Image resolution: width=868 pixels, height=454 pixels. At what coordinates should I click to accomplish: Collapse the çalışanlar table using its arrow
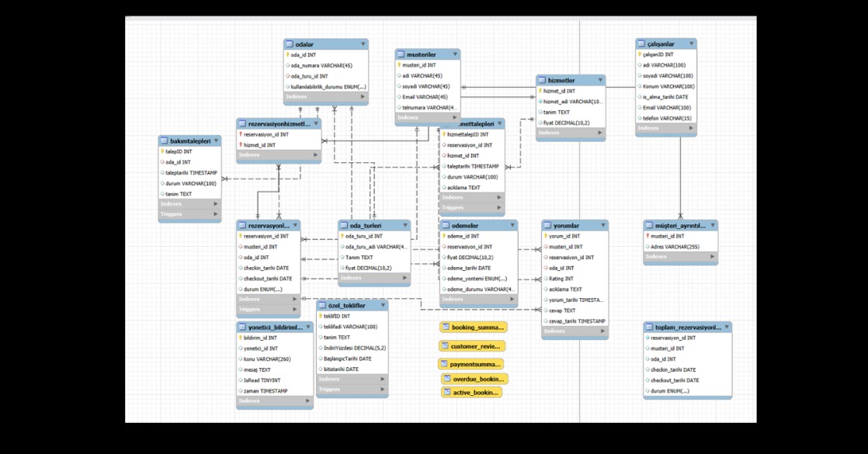691,44
